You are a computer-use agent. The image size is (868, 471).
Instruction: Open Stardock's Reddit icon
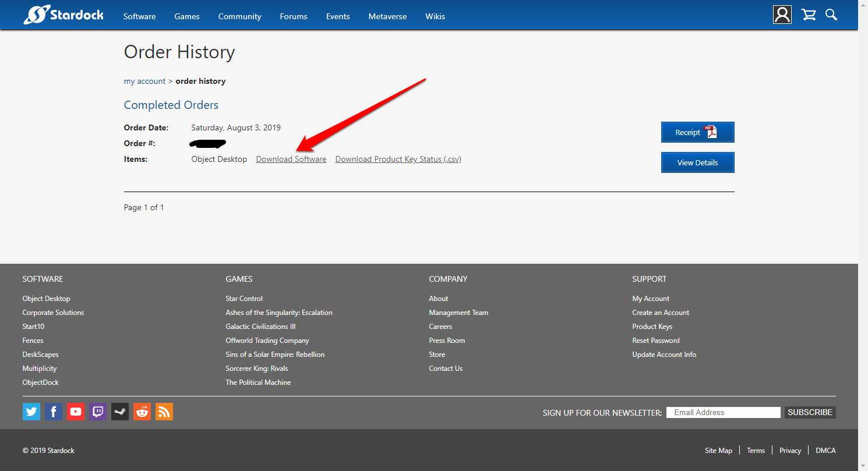[142, 412]
